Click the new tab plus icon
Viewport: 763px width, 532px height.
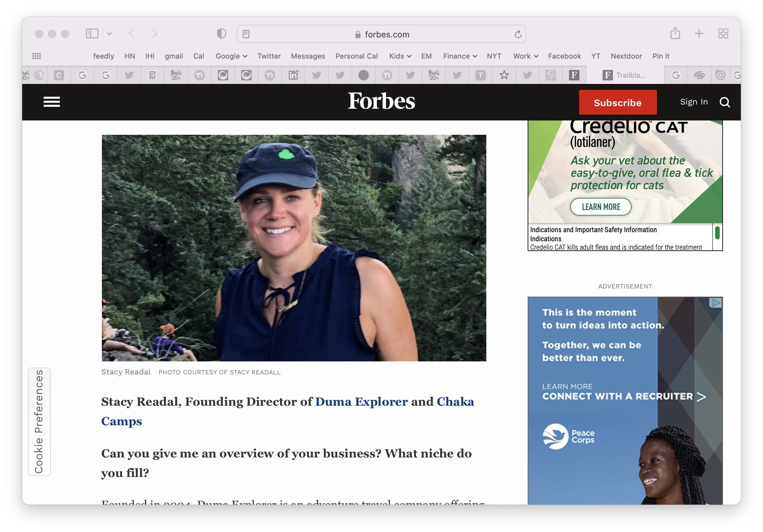[699, 34]
